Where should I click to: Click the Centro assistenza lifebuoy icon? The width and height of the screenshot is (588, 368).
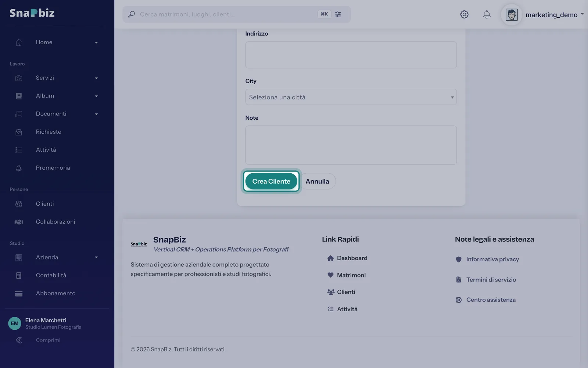459,300
